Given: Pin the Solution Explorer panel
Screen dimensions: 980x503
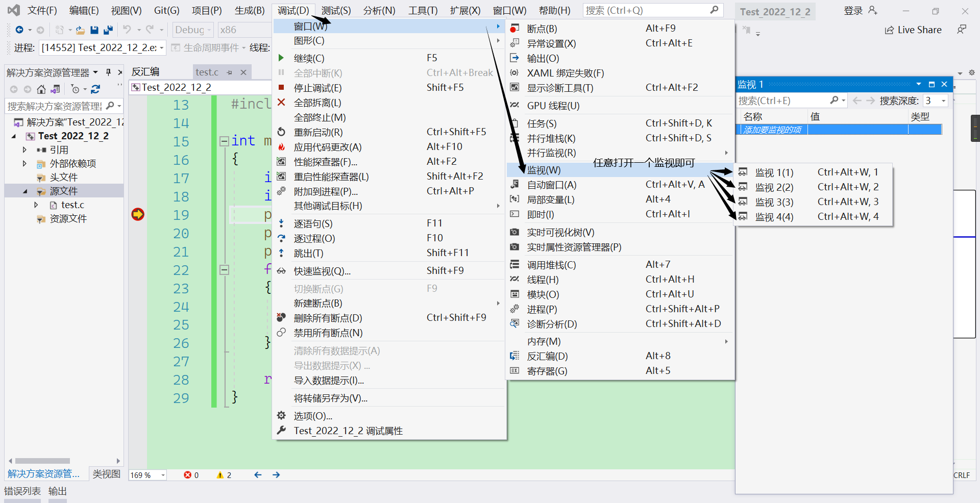Looking at the screenshot, I should pyautogui.click(x=108, y=72).
